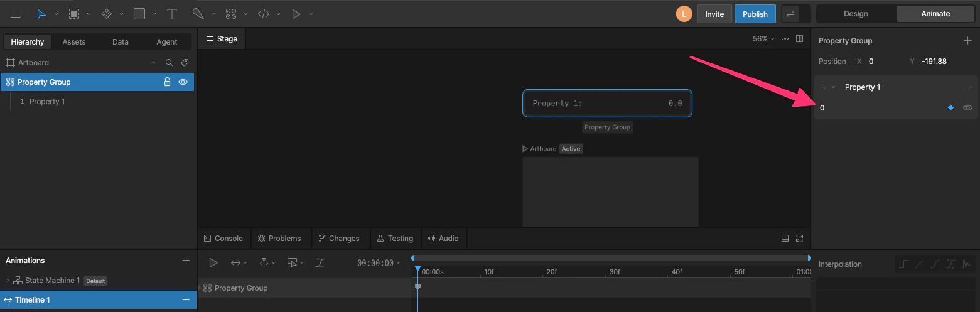Add new animation with plus icon
980x312 pixels.
click(x=186, y=261)
